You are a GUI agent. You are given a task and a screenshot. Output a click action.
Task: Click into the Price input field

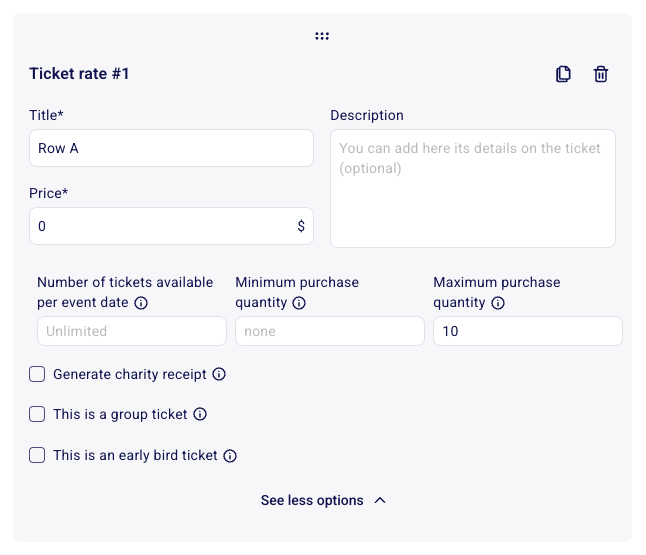point(160,226)
